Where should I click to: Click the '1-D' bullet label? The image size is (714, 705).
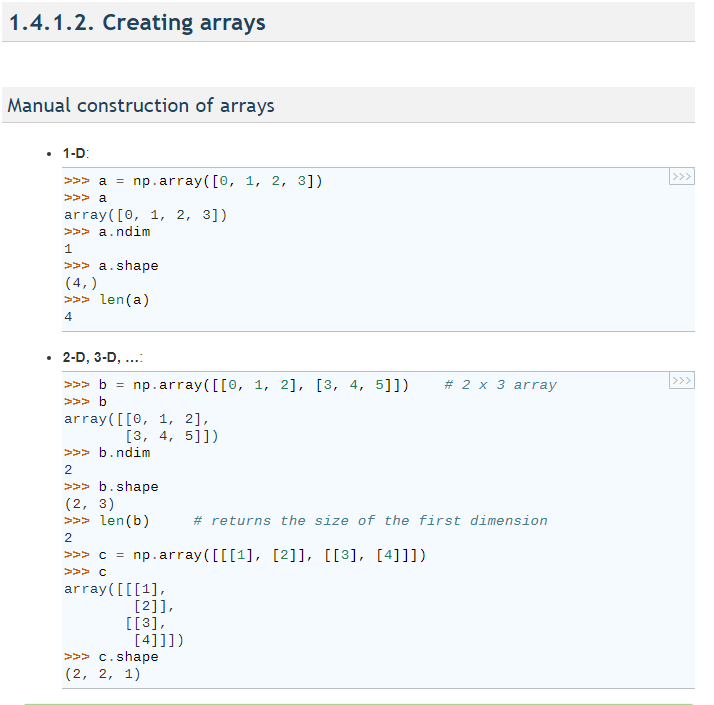(75, 153)
